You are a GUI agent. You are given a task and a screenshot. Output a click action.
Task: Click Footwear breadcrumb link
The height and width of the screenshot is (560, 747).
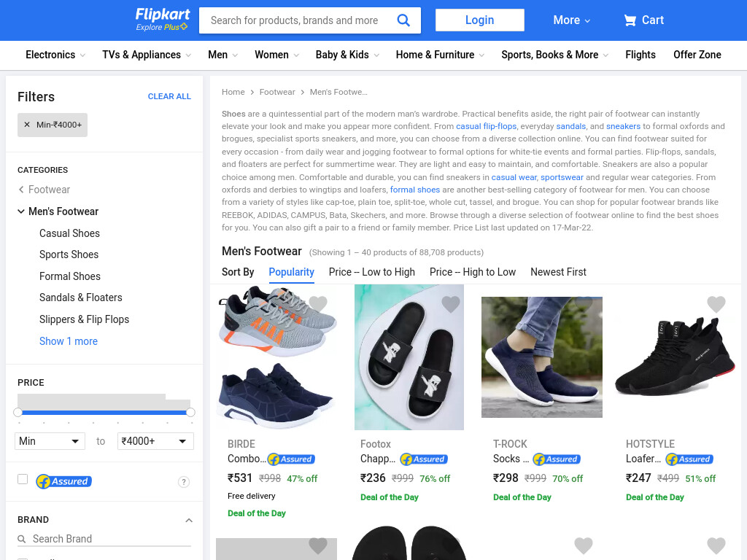[276, 92]
